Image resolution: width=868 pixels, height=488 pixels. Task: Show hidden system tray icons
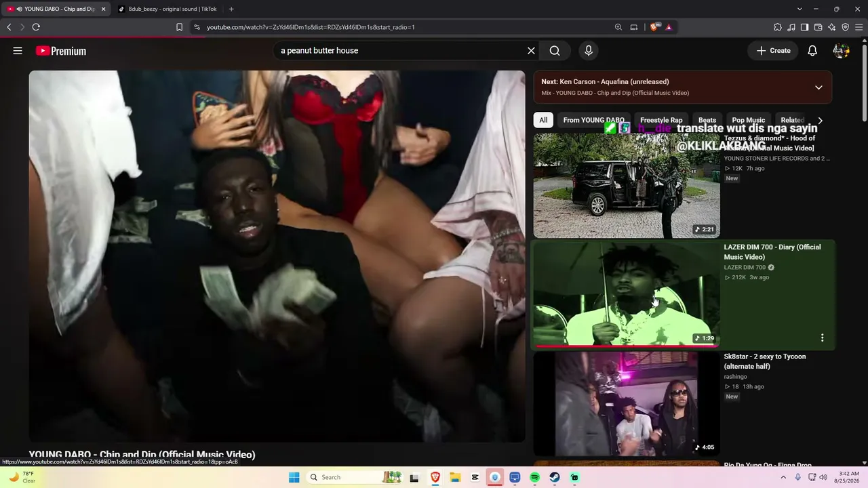coord(783,477)
